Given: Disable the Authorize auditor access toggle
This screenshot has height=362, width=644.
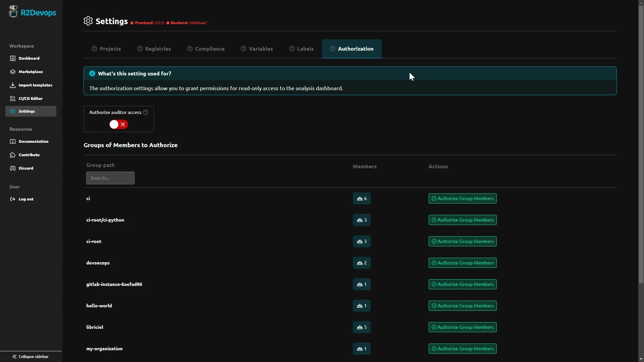Looking at the screenshot, I should [x=118, y=124].
